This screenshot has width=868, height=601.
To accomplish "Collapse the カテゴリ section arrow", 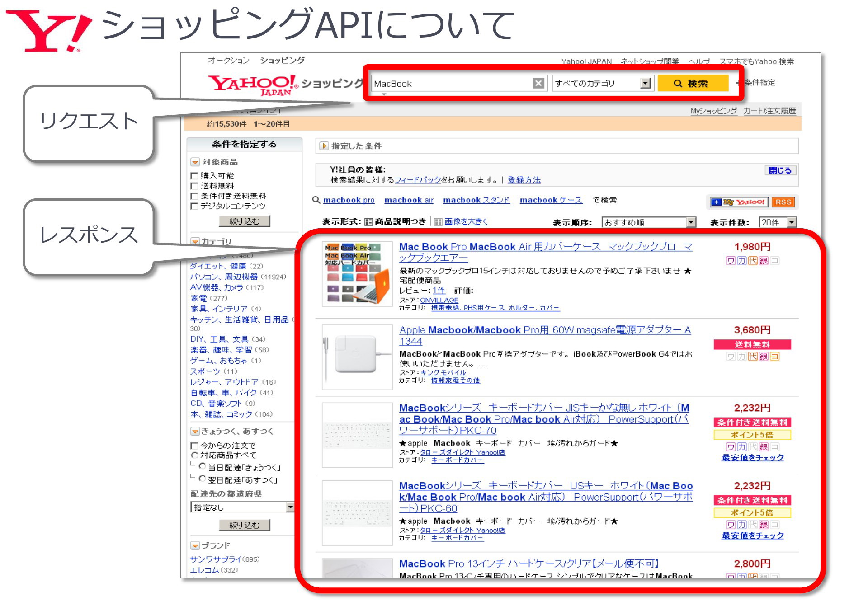I will (195, 242).
